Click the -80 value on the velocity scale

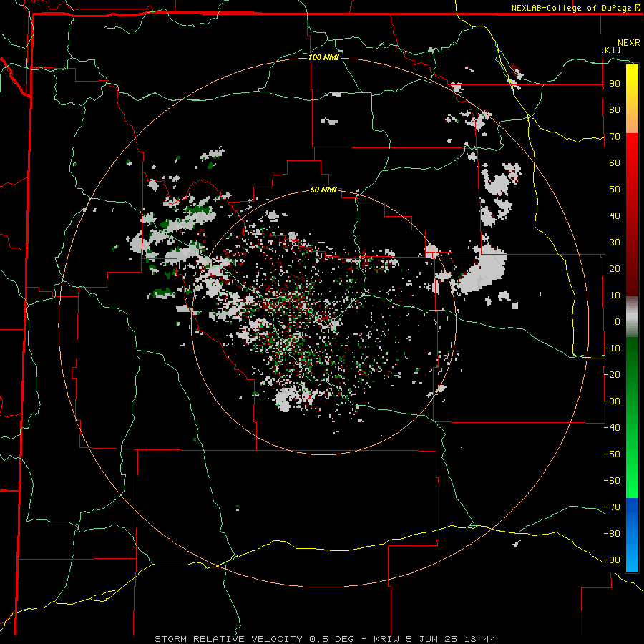(612, 534)
